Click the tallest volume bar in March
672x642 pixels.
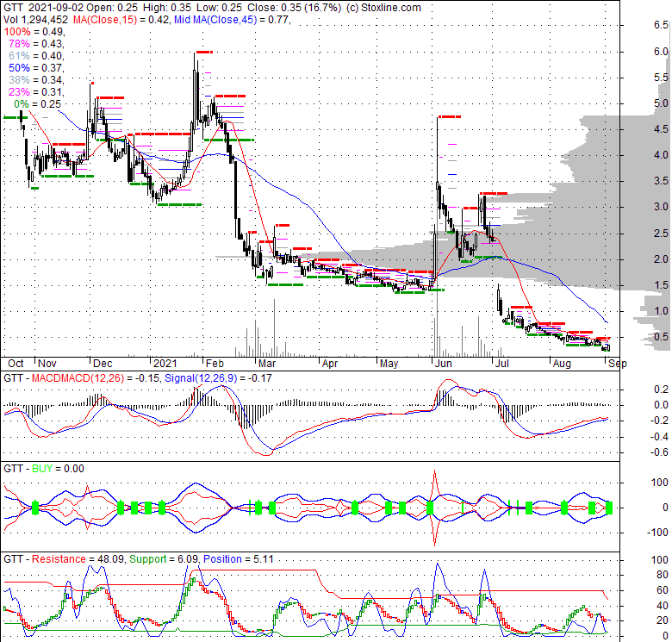coord(274,327)
